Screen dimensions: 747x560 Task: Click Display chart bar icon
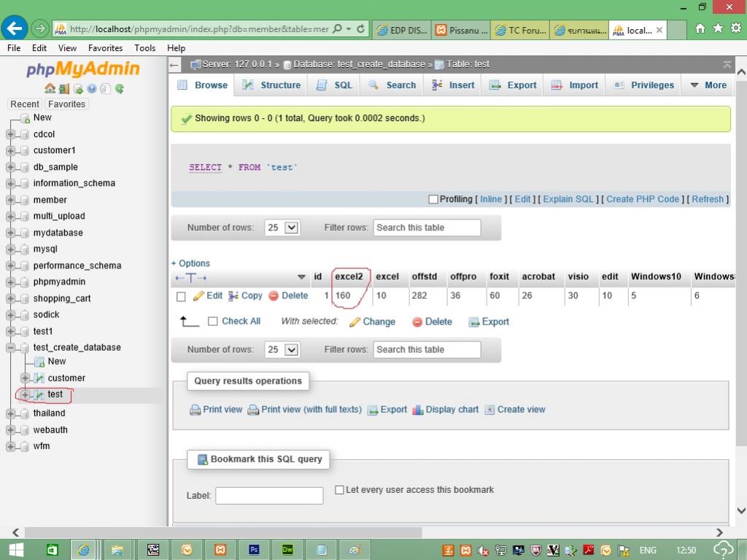[x=418, y=410]
